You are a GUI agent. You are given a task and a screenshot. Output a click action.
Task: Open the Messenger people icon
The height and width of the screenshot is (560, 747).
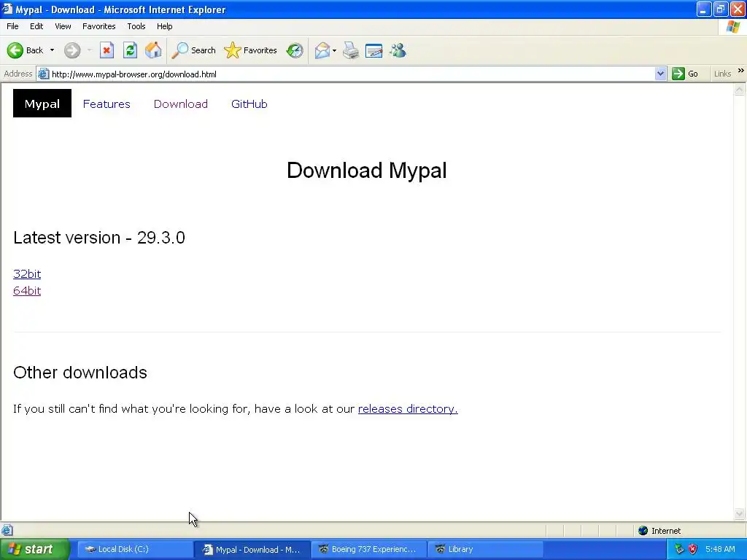398,50
